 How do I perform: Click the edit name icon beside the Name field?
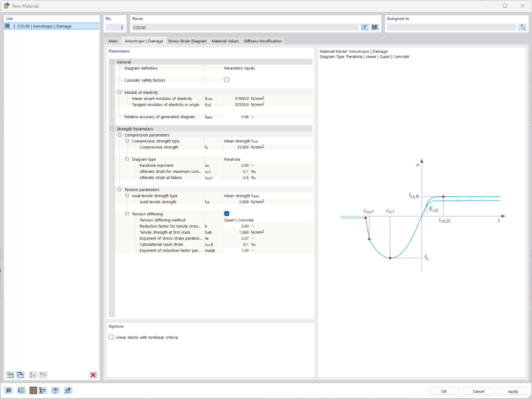click(365, 28)
